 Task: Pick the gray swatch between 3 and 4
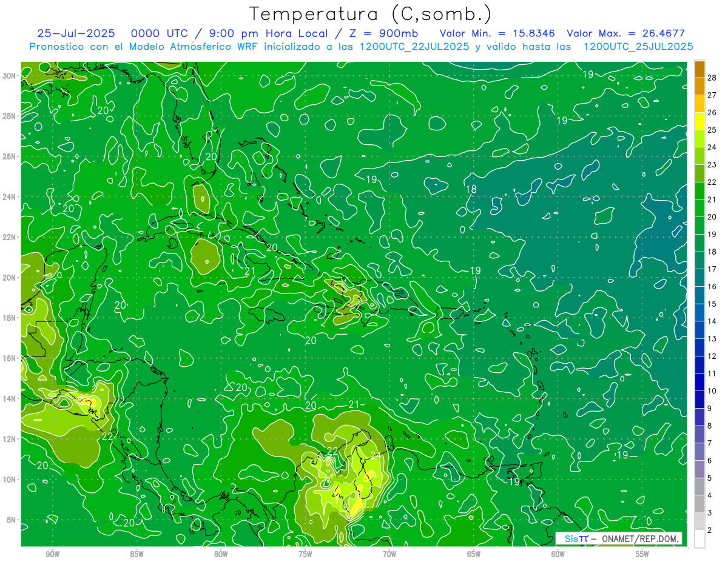point(699,504)
